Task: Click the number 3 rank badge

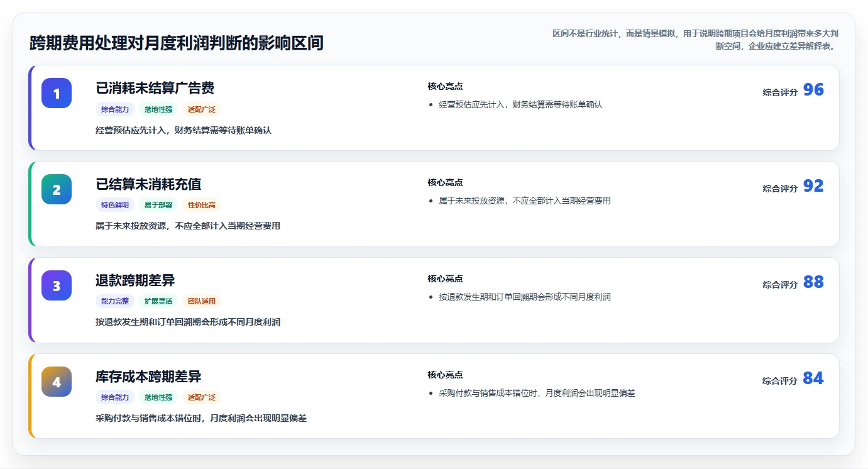Action: click(x=57, y=285)
